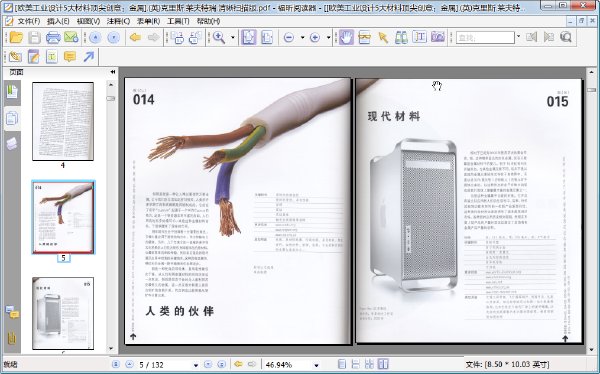Click the zoom in plus button
The width and height of the screenshot is (600, 374).
[315, 38]
